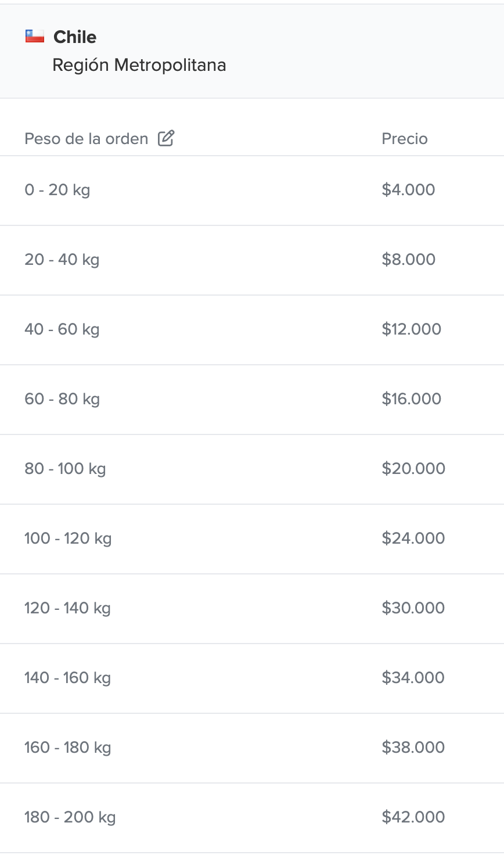The image size is (504, 855).
Task: Select the 0 - 20 kg weight range
Action: [57, 190]
